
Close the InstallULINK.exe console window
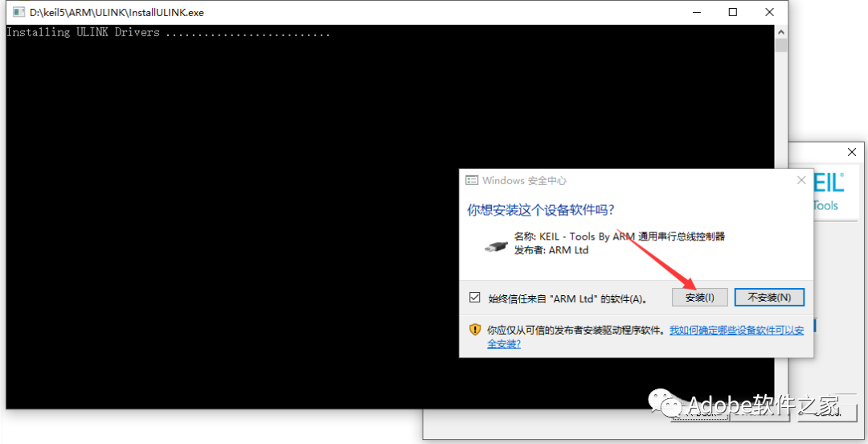(769, 12)
